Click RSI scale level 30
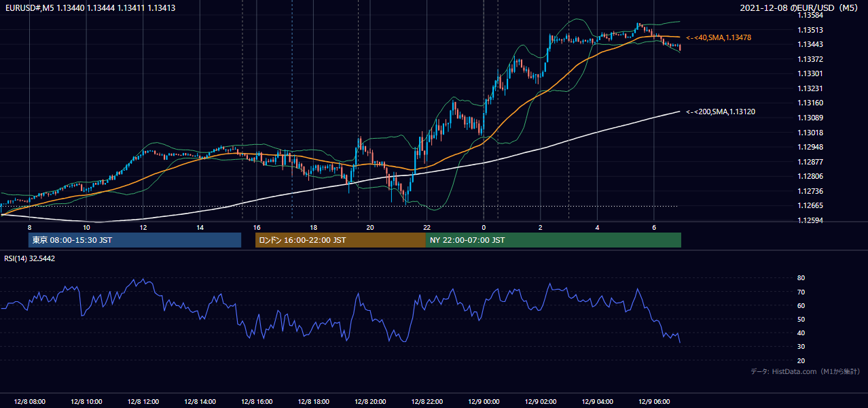The height and width of the screenshot is (408, 868). click(x=801, y=347)
